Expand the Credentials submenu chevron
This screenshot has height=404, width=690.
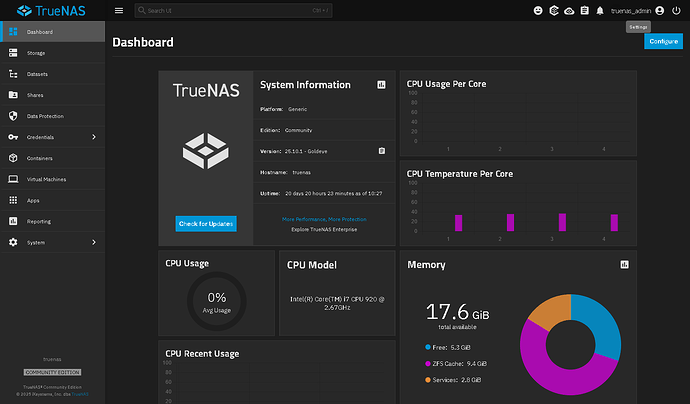(x=94, y=137)
